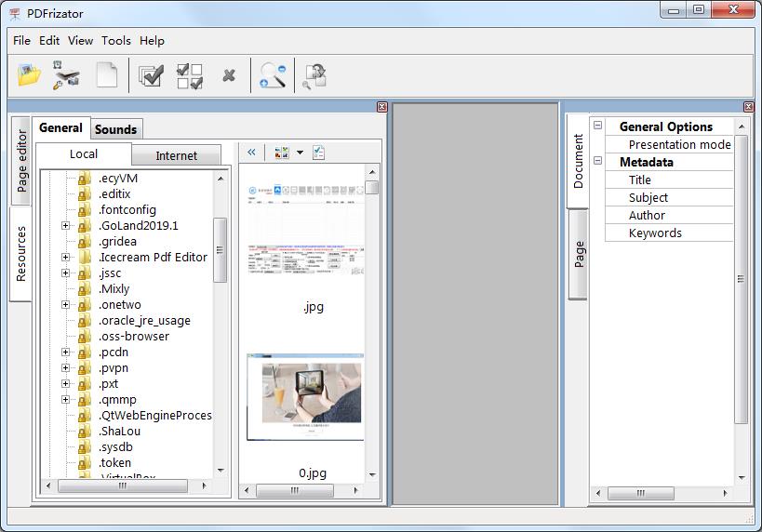The height and width of the screenshot is (532, 762).
Task: Switch to the Sounds tab
Action: tap(115, 129)
